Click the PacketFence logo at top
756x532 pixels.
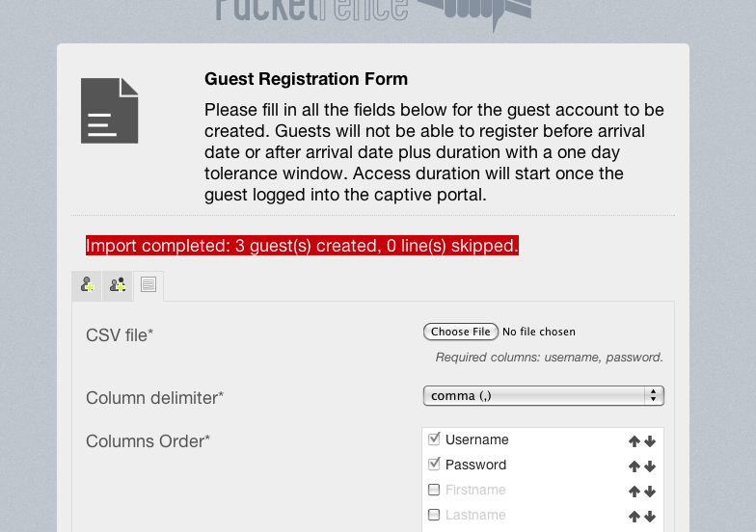[374, 10]
